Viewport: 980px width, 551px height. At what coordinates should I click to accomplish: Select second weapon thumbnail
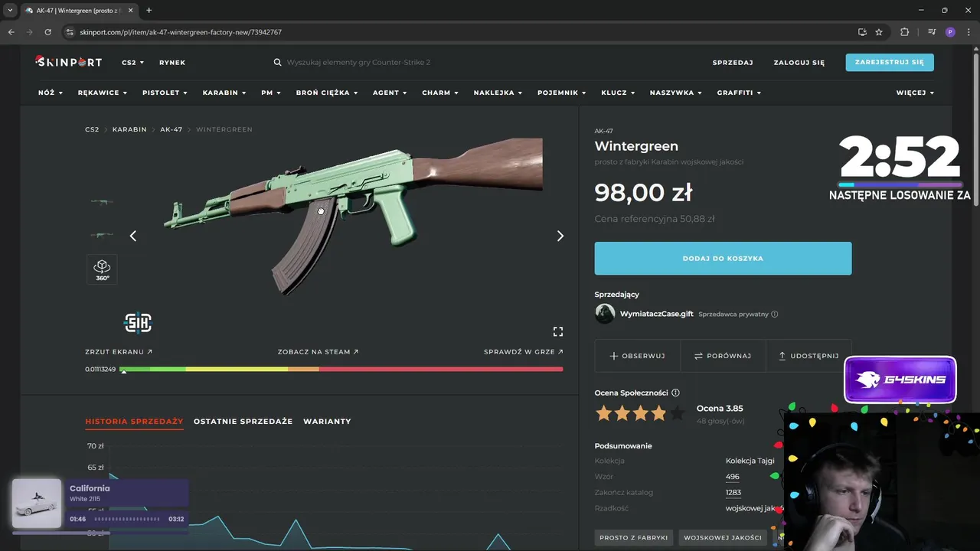[102, 235]
